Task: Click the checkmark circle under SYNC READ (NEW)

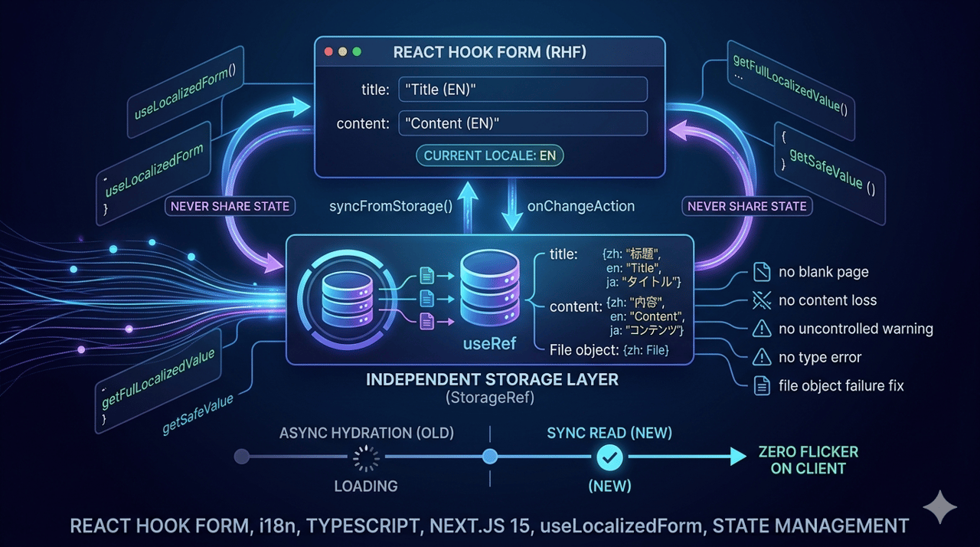Action: [x=609, y=457]
